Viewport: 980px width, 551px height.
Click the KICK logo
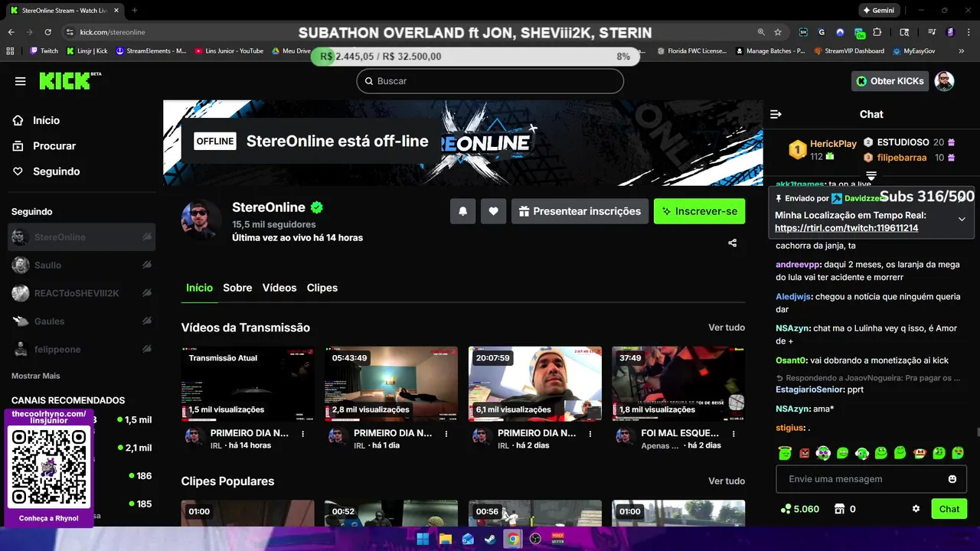point(70,81)
